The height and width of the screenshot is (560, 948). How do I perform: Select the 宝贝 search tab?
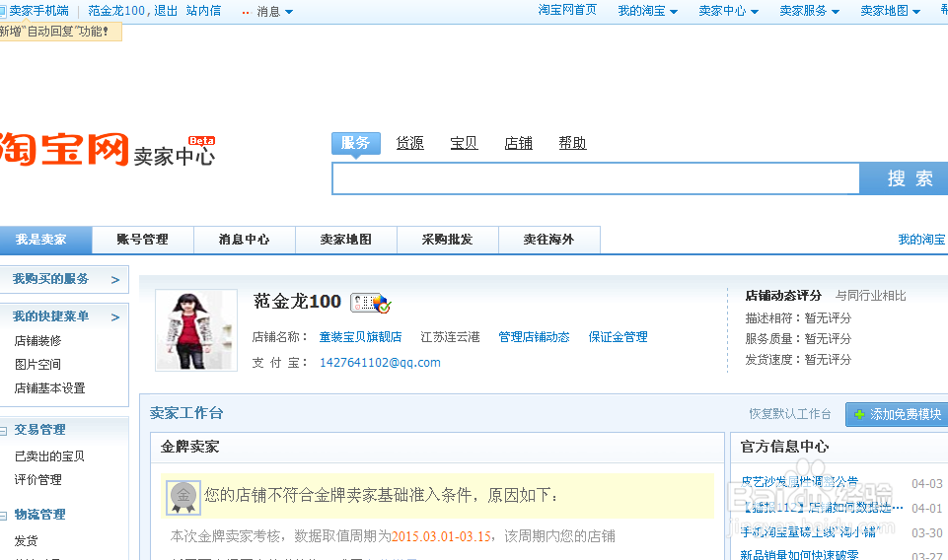pos(464,143)
